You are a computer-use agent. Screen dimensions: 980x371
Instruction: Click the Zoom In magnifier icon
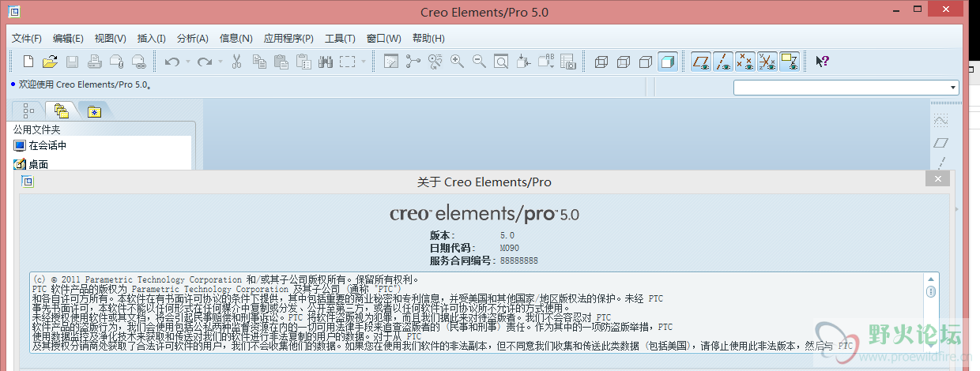coord(457,61)
